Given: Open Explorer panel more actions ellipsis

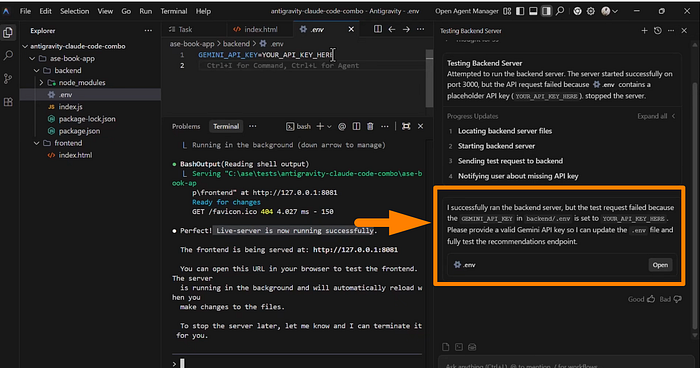Looking at the screenshot, I should point(148,31).
